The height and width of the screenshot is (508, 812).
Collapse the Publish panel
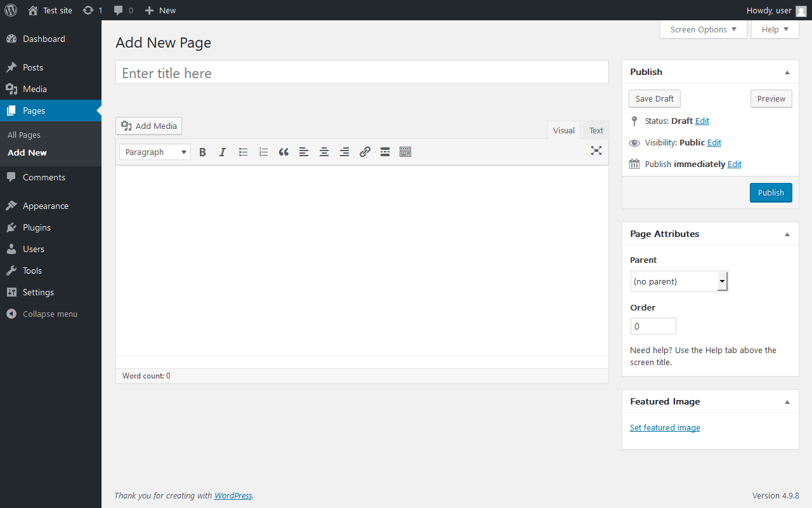click(x=787, y=72)
